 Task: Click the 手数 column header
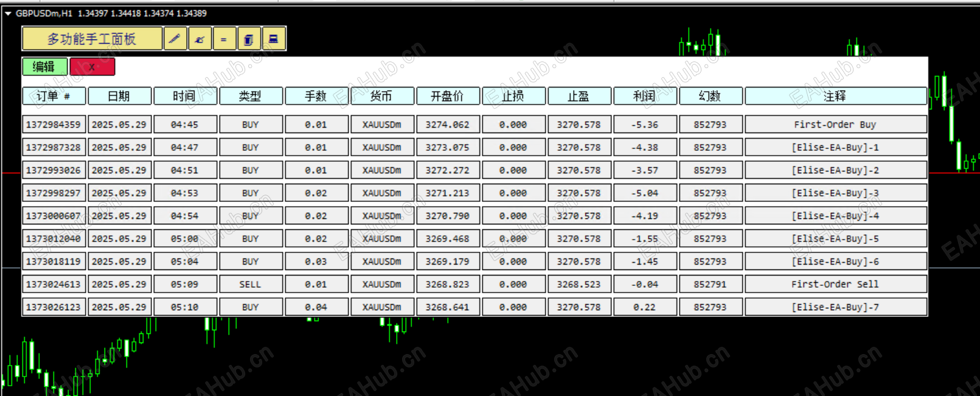pos(316,96)
